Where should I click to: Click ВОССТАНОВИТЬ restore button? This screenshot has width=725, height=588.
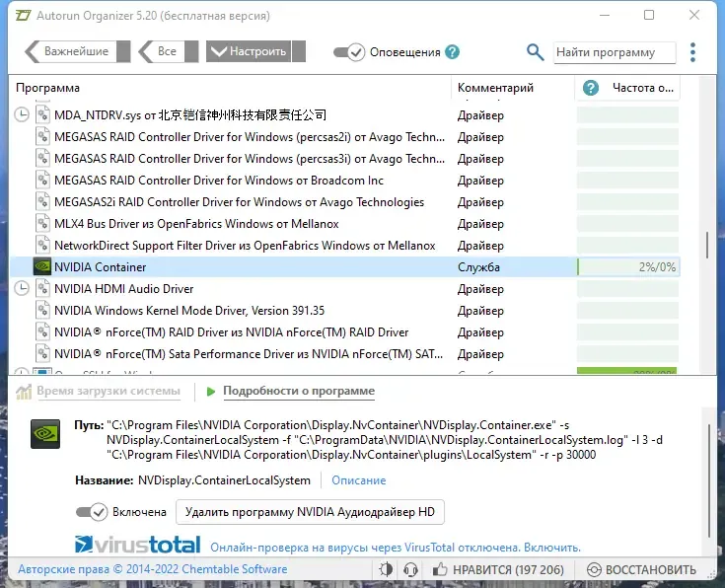pos(642,569)
